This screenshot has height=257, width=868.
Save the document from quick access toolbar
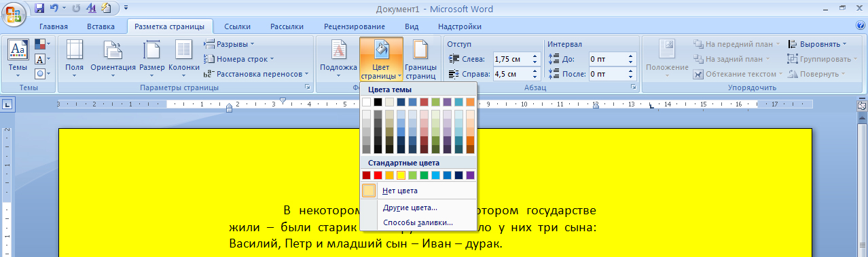(39, 8)
